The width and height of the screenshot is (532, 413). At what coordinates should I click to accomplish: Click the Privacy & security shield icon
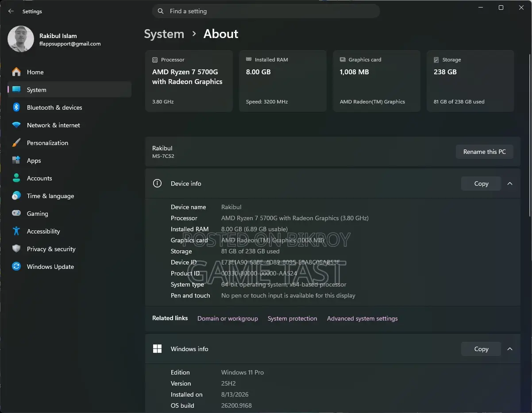(16, 249)
